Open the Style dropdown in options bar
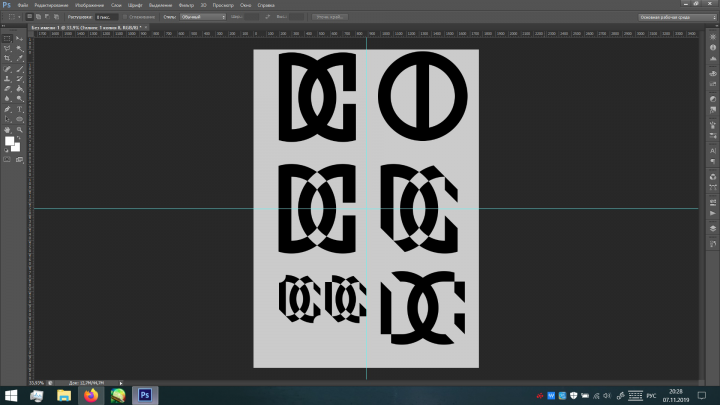The image size is (720, 405). click(x=202, y=17)
